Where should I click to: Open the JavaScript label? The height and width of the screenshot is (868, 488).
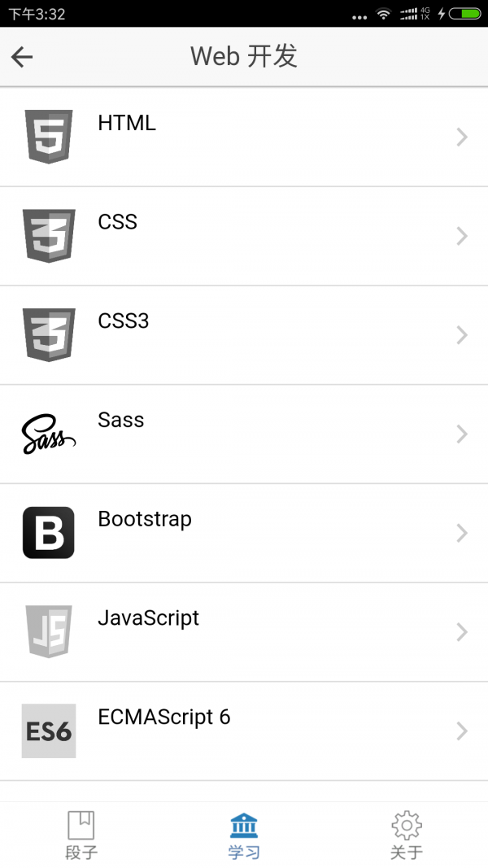(x=148, y=618)
